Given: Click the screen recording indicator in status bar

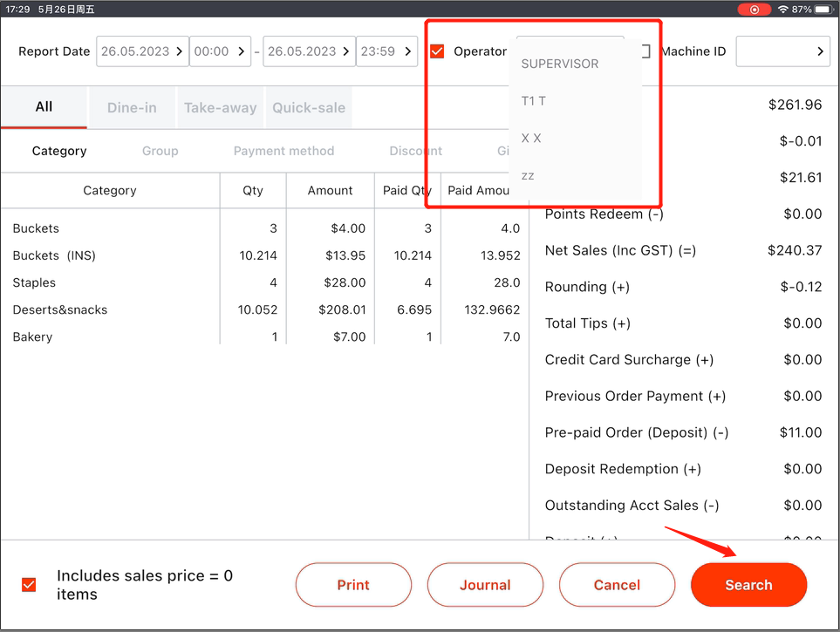Looking at the screenshot, I should (x=754, y=9).
